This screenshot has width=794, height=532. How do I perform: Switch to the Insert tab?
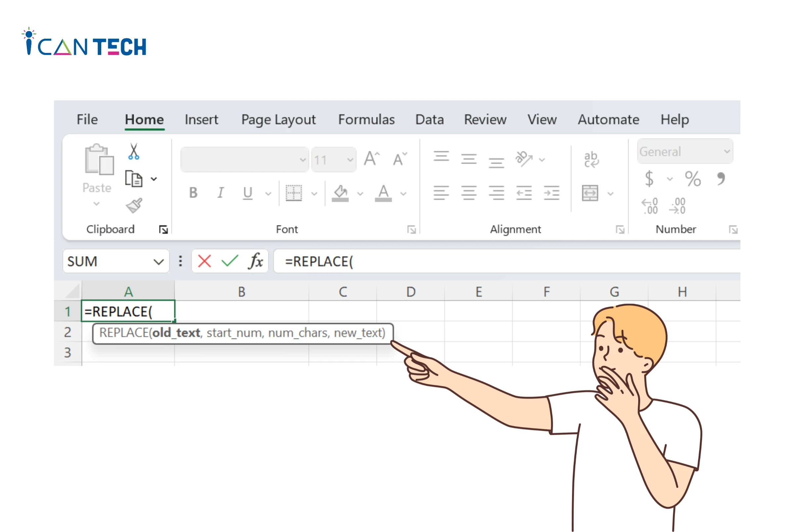click(201, 119)
